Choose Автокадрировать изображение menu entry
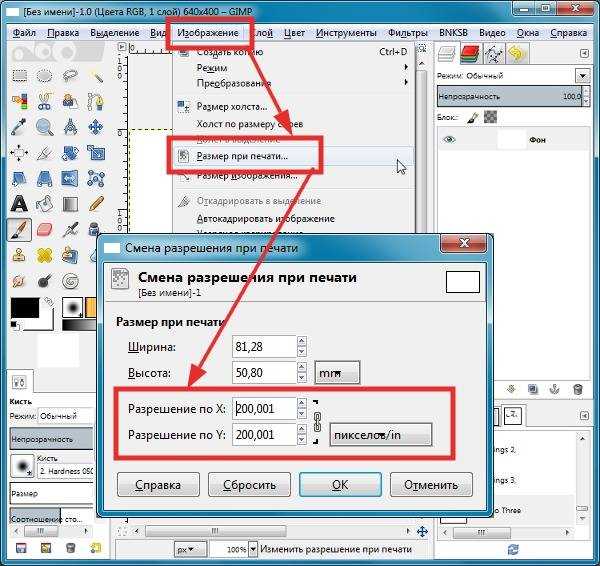The image size is (600, 566). (294, 219)
